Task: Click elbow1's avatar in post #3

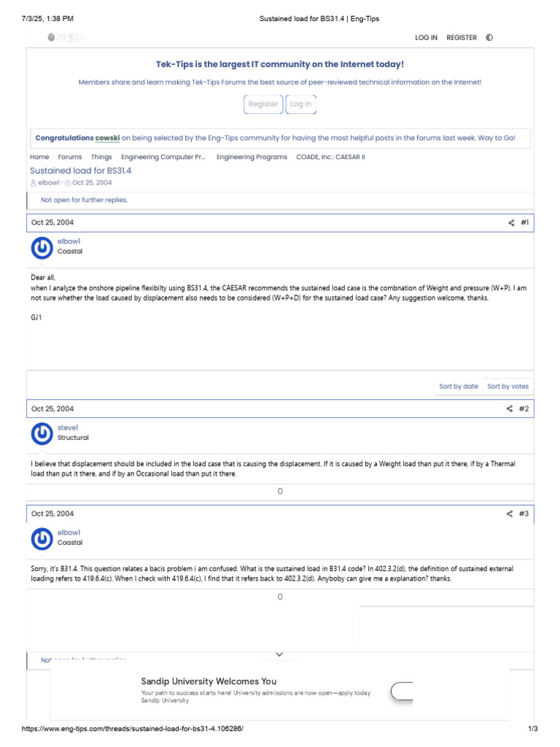Action: [42, 539]
